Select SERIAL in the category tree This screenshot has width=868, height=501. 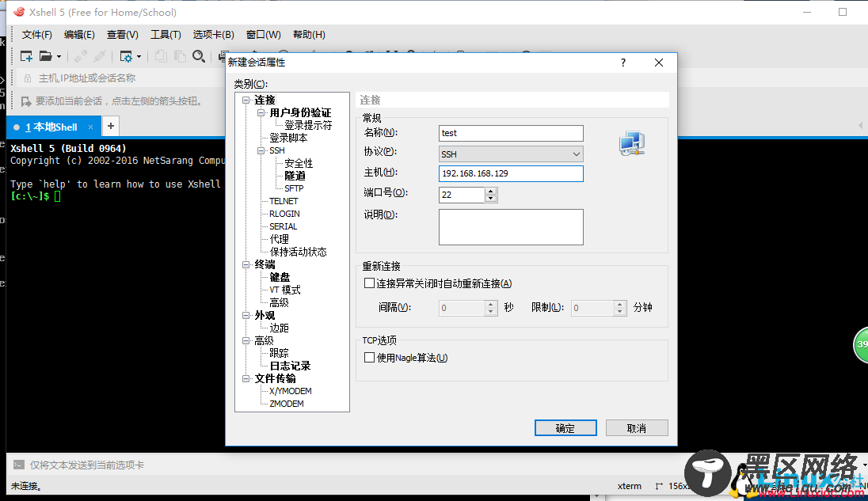point(283,226)
